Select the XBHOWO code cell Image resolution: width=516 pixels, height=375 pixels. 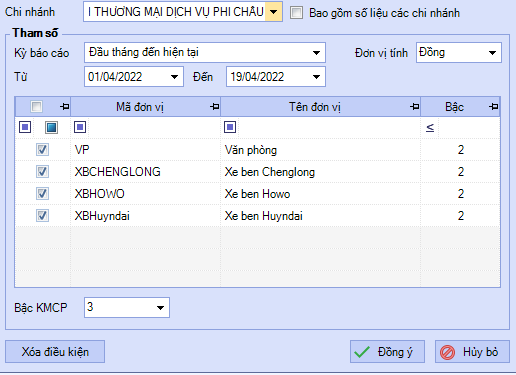click(x=145, y=194)
